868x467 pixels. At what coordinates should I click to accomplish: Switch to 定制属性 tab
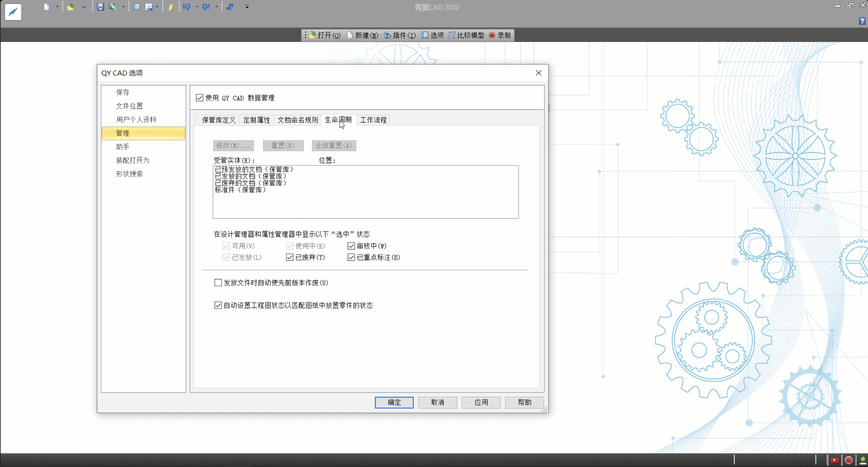coord(256,120)
